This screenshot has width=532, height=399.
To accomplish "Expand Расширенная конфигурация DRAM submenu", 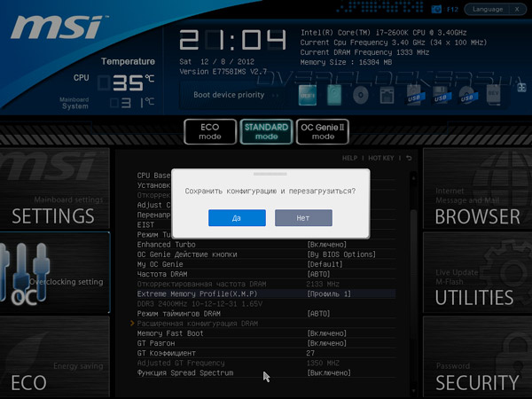I will [198, 324].
